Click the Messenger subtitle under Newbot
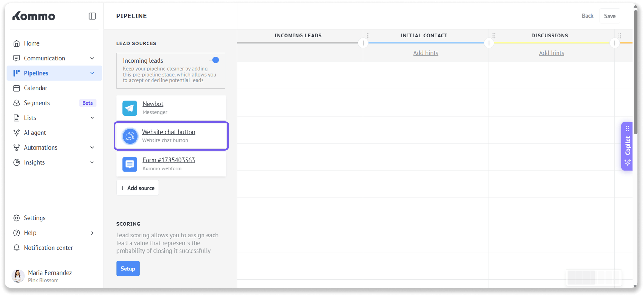Image resolution: width=644 pixels, height=296 pixels. (x=155, y=112)
